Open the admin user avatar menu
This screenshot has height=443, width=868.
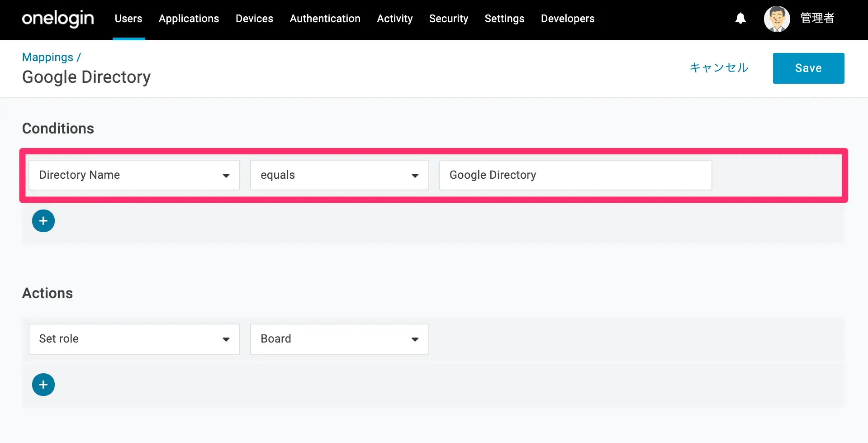point(777,19)
